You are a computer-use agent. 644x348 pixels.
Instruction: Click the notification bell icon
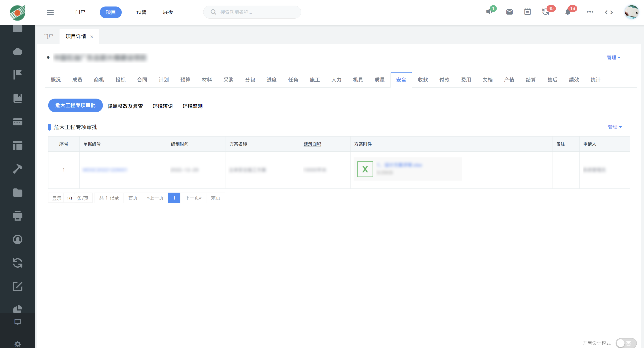point(567,12)
